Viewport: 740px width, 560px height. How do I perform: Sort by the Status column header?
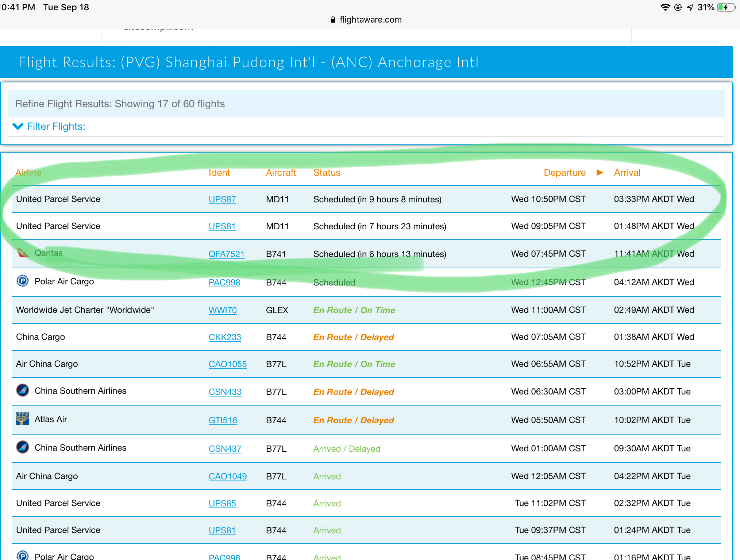(x=327, y=172)
